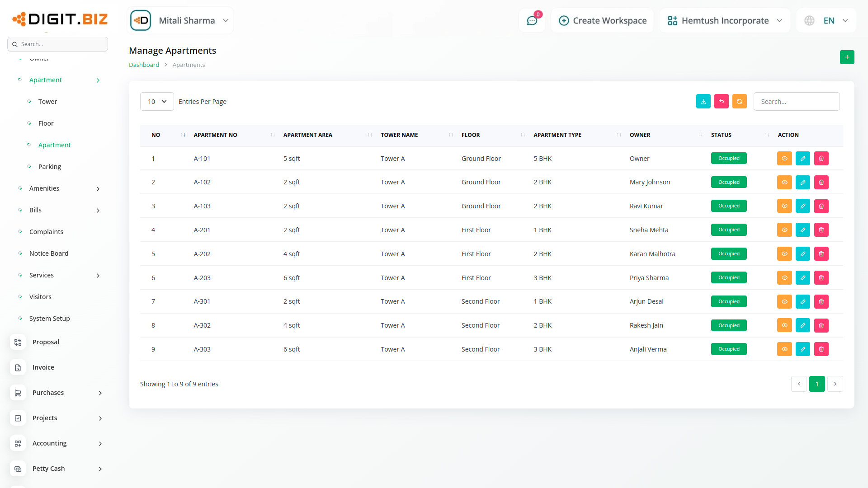View Karan Malhotra's apartment eye icon

tap(784, 254)
